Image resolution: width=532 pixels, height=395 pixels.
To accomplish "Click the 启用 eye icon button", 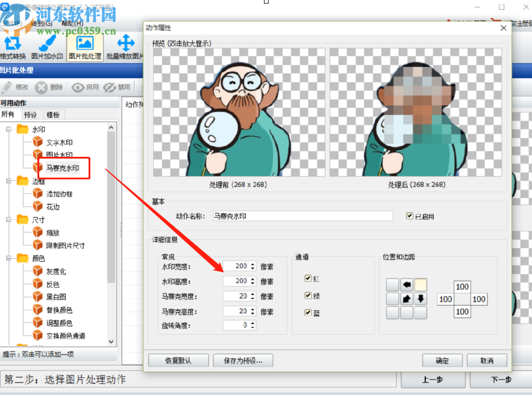I will coord(86,87).
